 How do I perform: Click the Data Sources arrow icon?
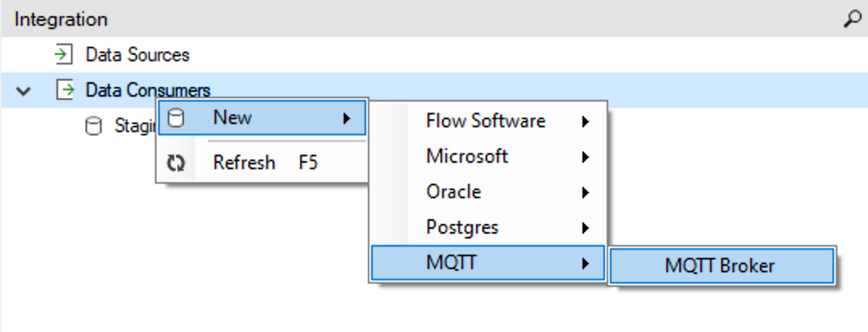65,55
